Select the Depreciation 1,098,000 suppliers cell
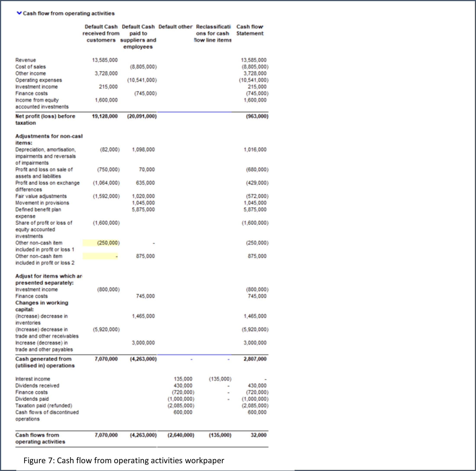476x471 pixels. click(143, 150)
